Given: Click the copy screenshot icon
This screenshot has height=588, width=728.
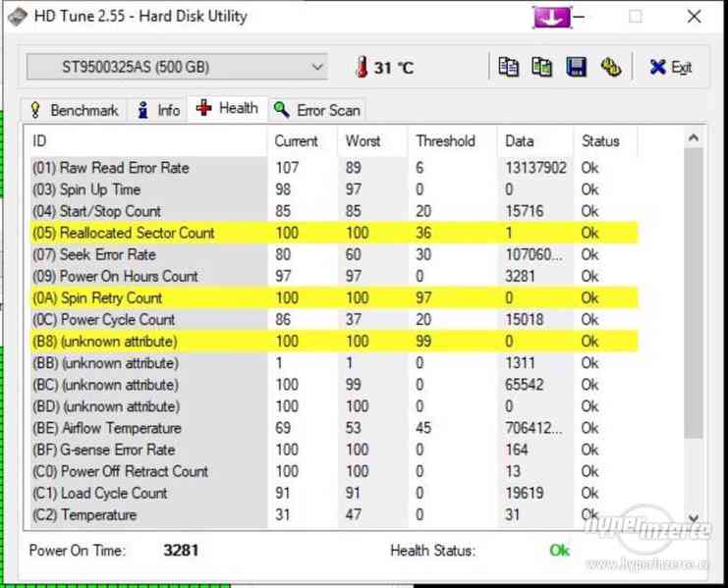Looking at the screenshot, I should point(541,67).
